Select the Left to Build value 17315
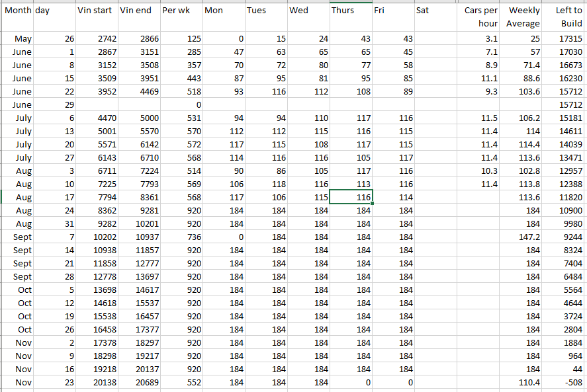 [564, 39]
